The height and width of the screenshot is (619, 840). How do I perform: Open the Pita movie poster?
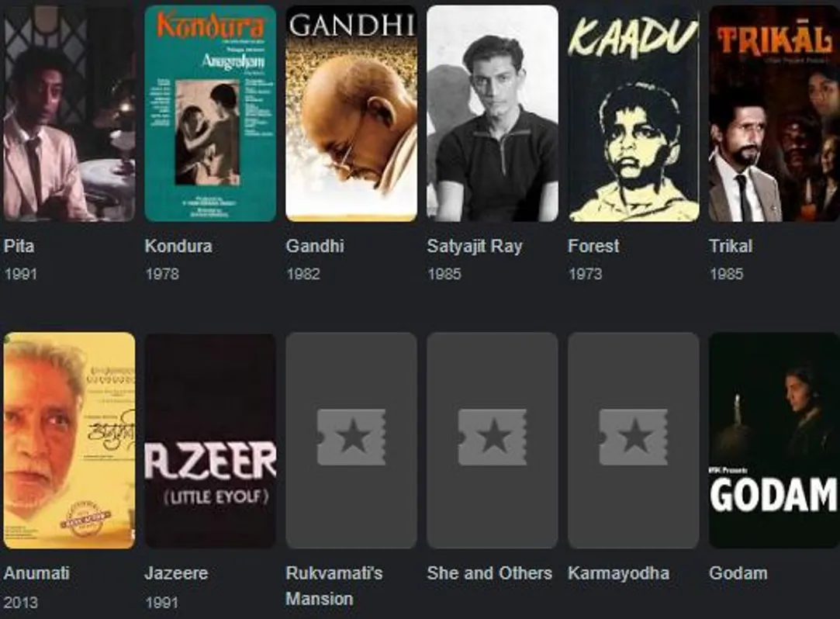[x=69, y=113]
